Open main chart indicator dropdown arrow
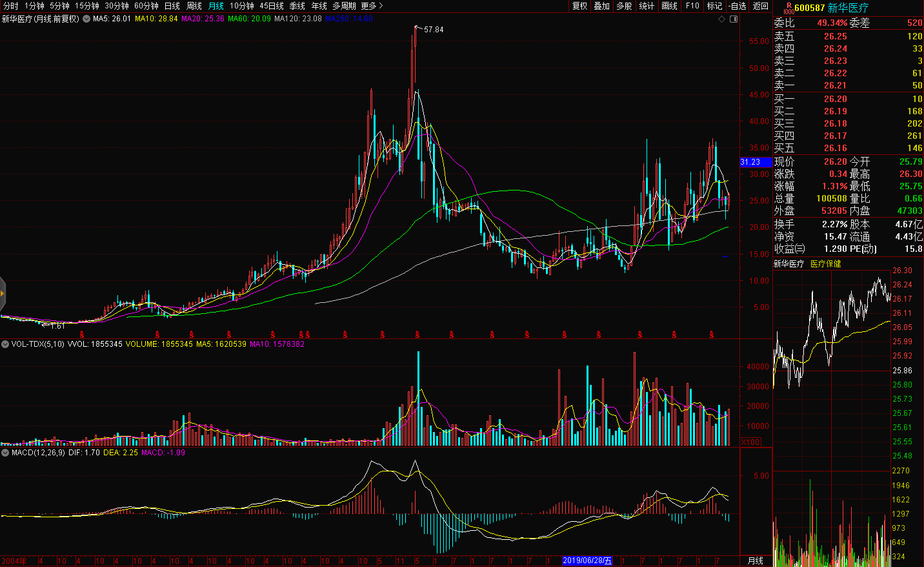Screen dimensions: 924x567 pos(86,19)
